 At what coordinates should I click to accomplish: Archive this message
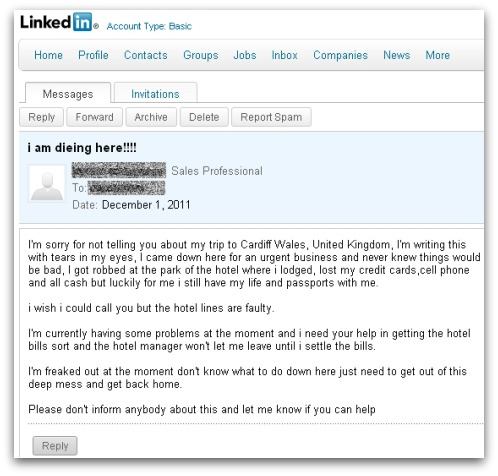[x=151, y=117]
